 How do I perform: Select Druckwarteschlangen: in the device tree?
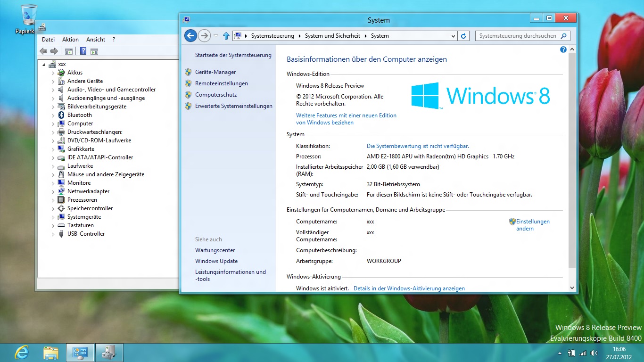95,132
